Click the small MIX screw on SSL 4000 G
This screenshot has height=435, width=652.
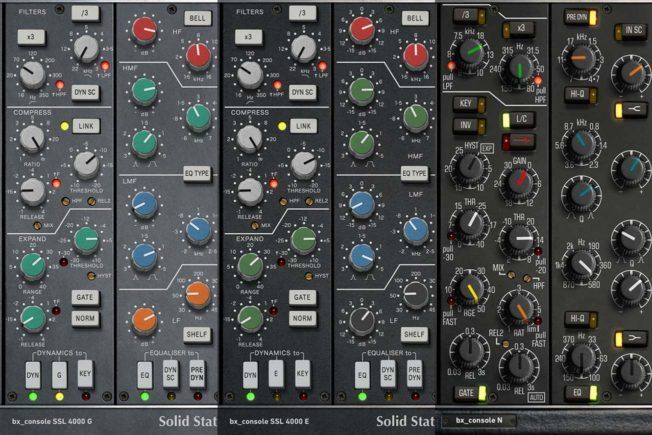click(x=37, y=226)
